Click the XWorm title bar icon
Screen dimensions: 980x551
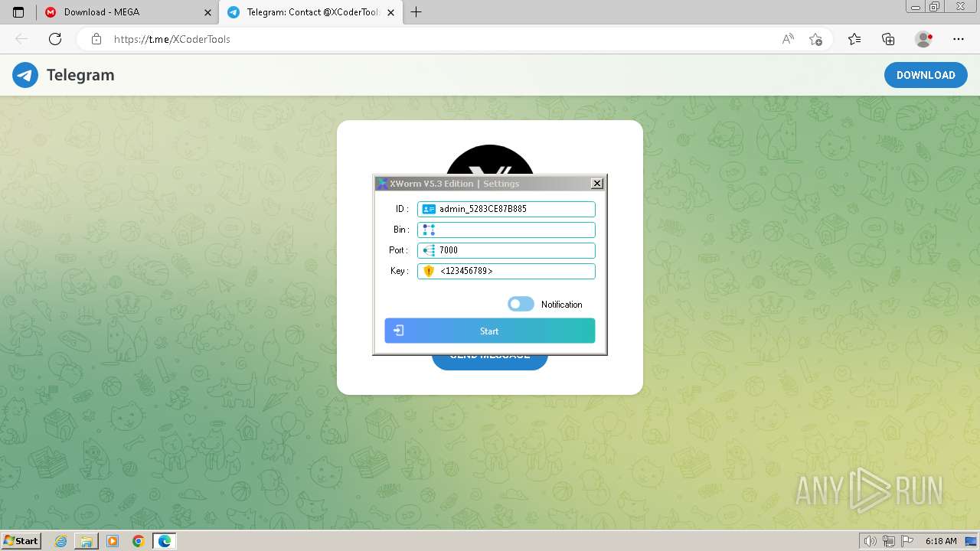click(381, 184)
